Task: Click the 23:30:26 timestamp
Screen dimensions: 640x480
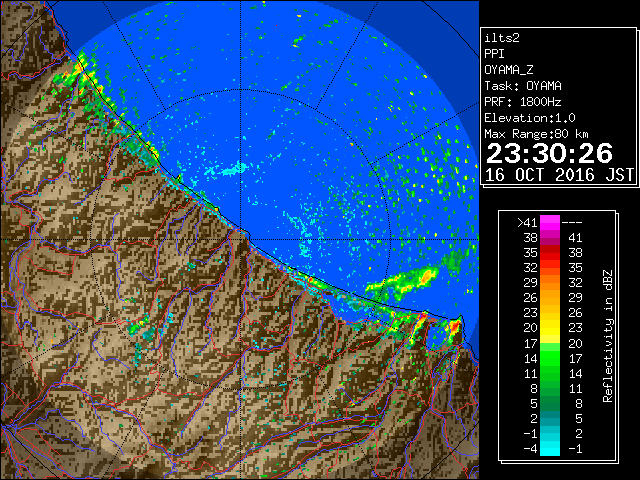Action: [x=549, y=154]
